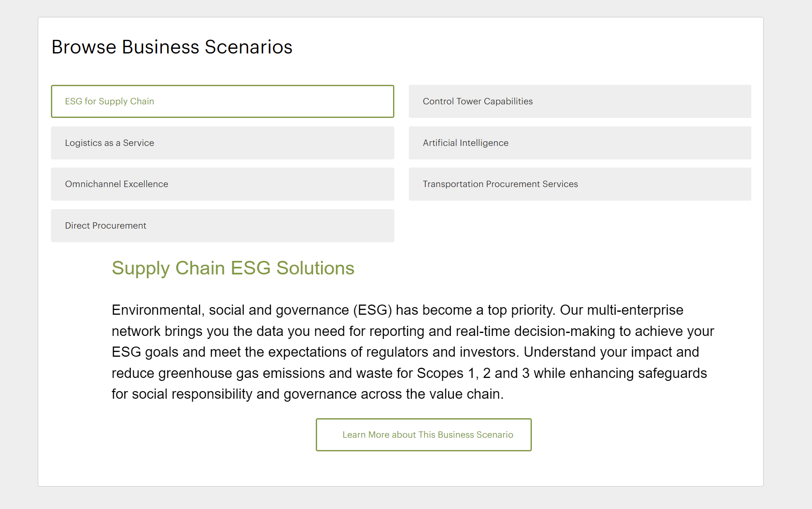Click the Browse Business Scenarios heading
Image resolution: width=812 pixels, height=509 pixels.
point(172,47)
